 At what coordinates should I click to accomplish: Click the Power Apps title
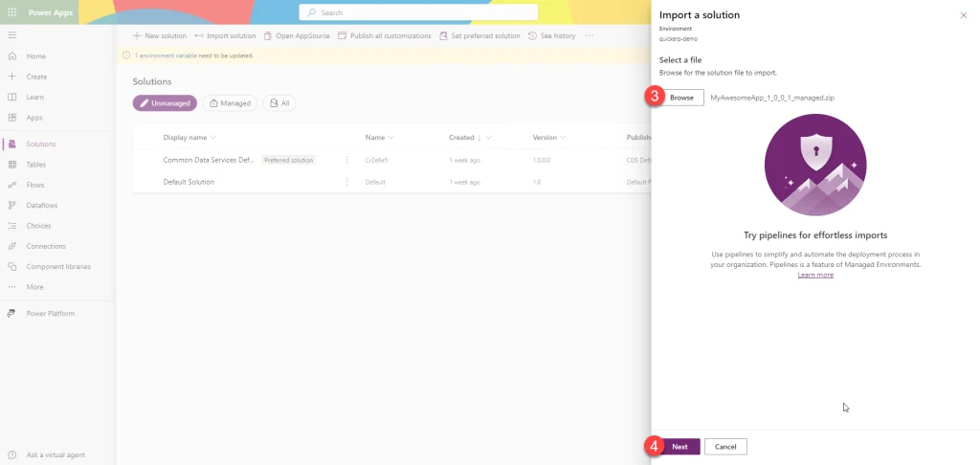[51, 12]
